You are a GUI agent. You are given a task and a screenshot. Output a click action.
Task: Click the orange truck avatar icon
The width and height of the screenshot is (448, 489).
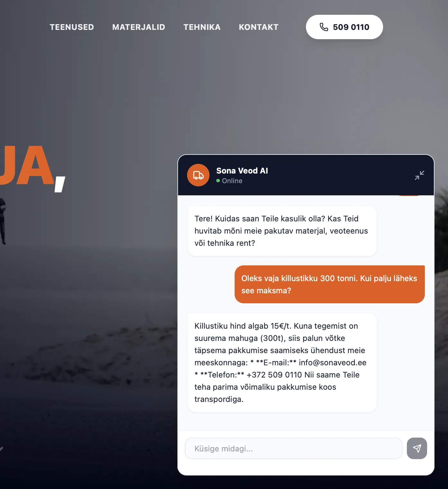pyautogui.click(x=198, y=175)
